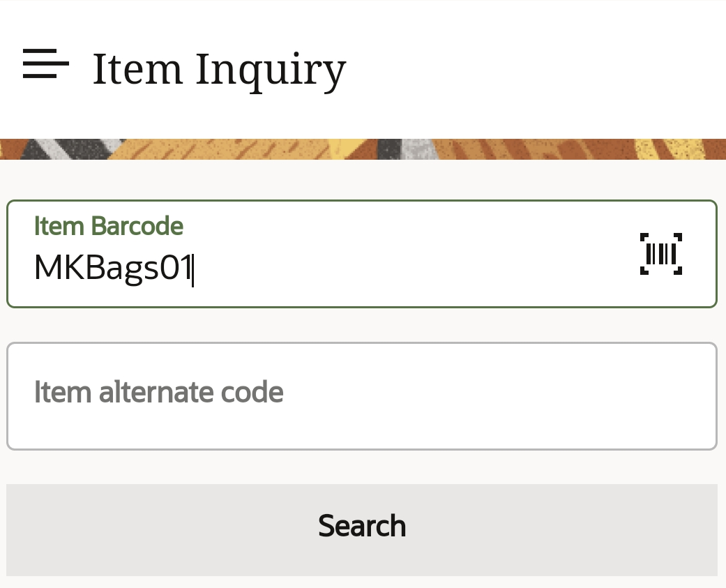The height and width of the screenshot is (588, 726).
Task: Click the barcode scan symbol in barcode field
Action: pyautogui.click(x=661, y=253)
